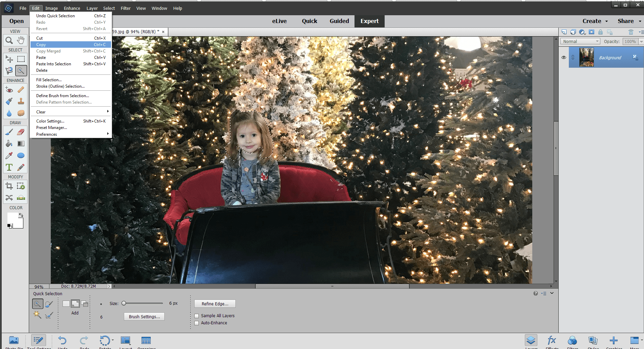Expand the Preferences submenu
This screenshot has width=644, height=349.
(x=71, y=134)
